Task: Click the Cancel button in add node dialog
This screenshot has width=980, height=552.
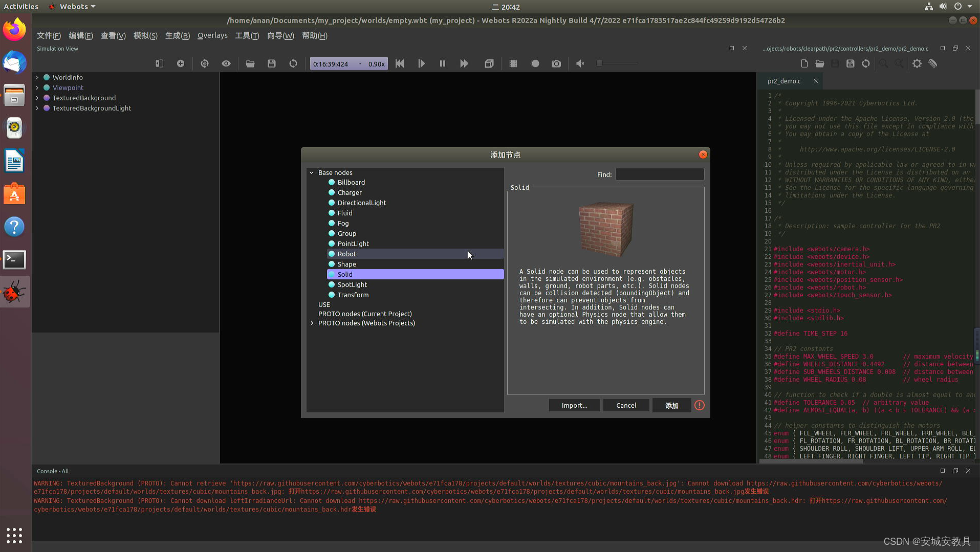Action: pos(626,405)
